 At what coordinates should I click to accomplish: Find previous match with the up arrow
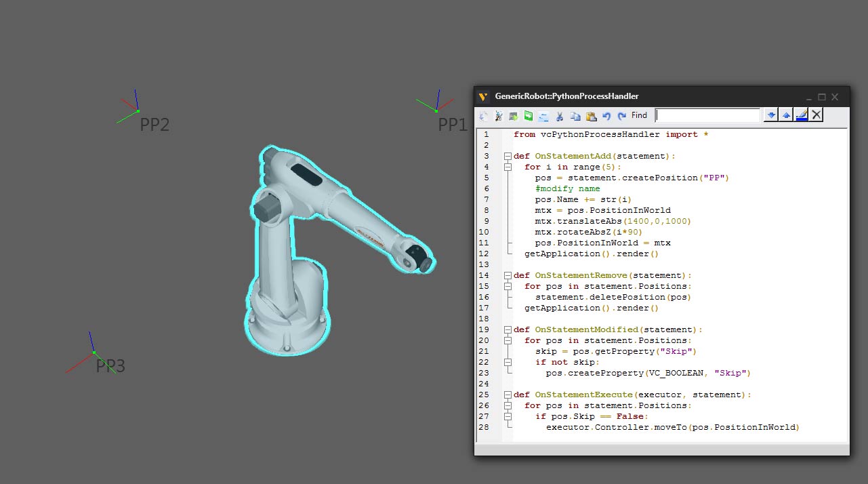[786, 115]
